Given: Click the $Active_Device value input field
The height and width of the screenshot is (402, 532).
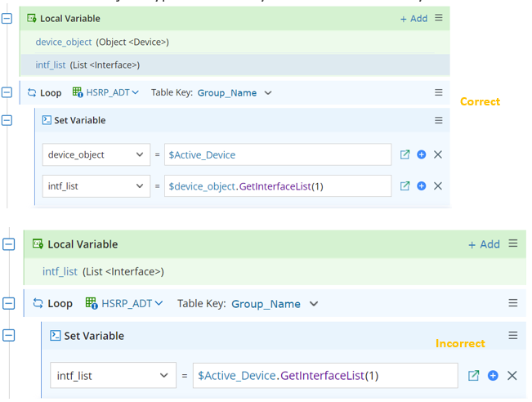Looking at the screenshot, I should pyautogui.click(x=277, y=154).
